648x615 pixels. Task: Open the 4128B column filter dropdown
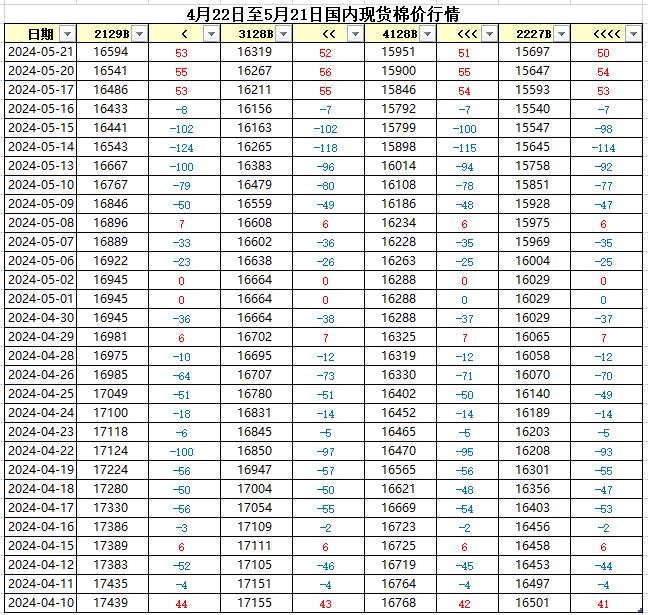[x=427, y=34]
